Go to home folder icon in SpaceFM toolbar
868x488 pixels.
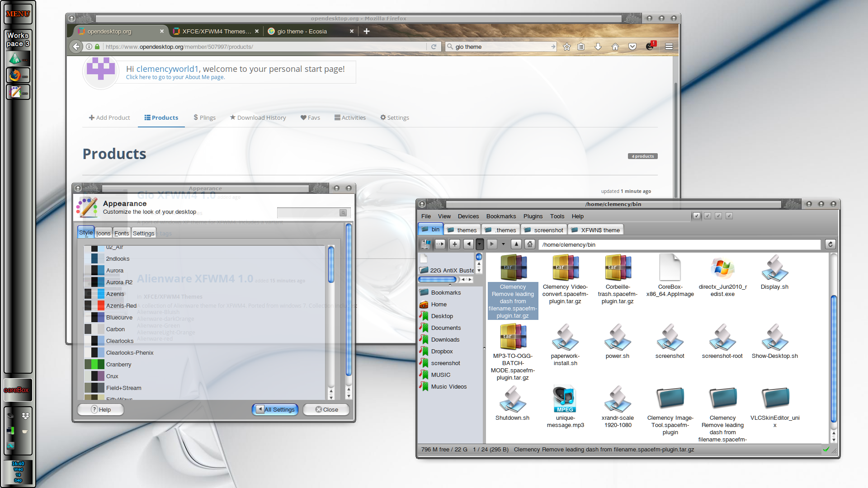point(530,244)
